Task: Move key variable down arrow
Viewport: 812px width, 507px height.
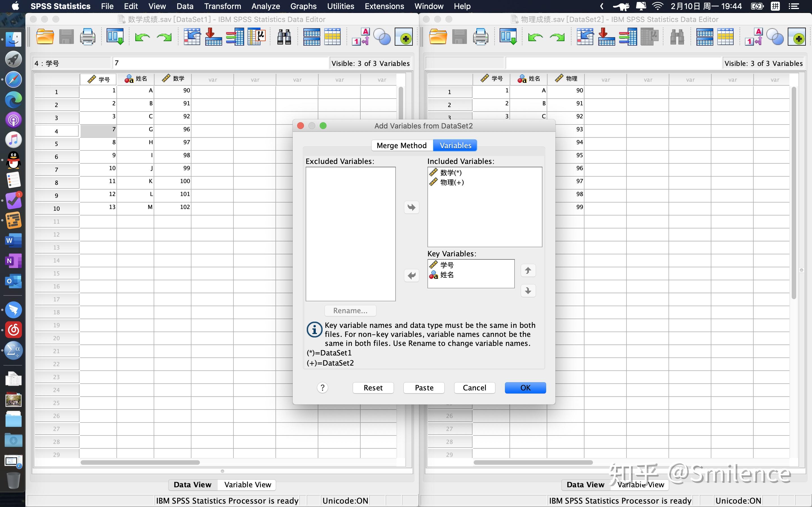Action: coord(528,290)
